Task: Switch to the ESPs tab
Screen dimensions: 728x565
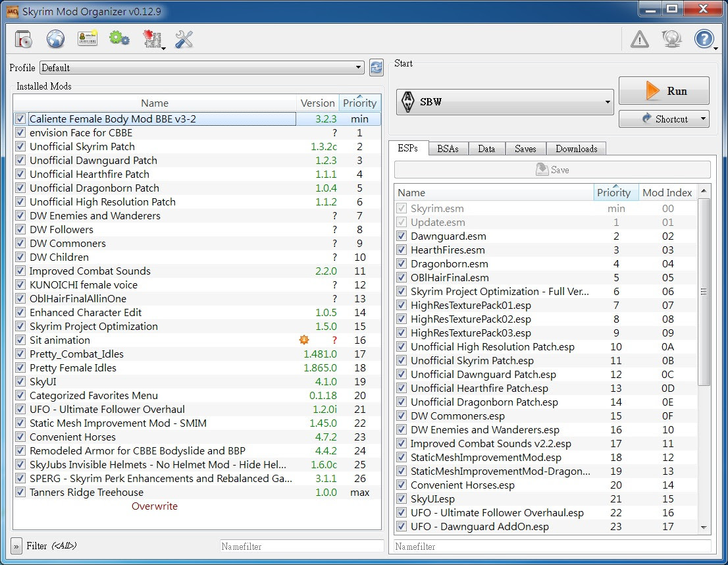Action: click(x=407, y=148)
